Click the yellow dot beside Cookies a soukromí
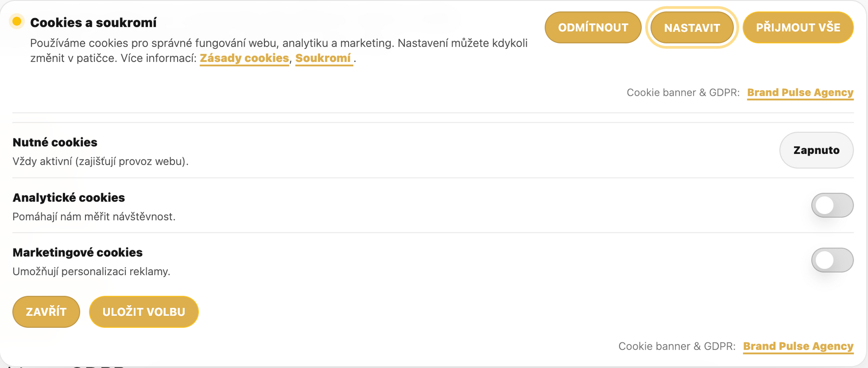The height and width of the screenshot is (368, 868). pos(17,21)
